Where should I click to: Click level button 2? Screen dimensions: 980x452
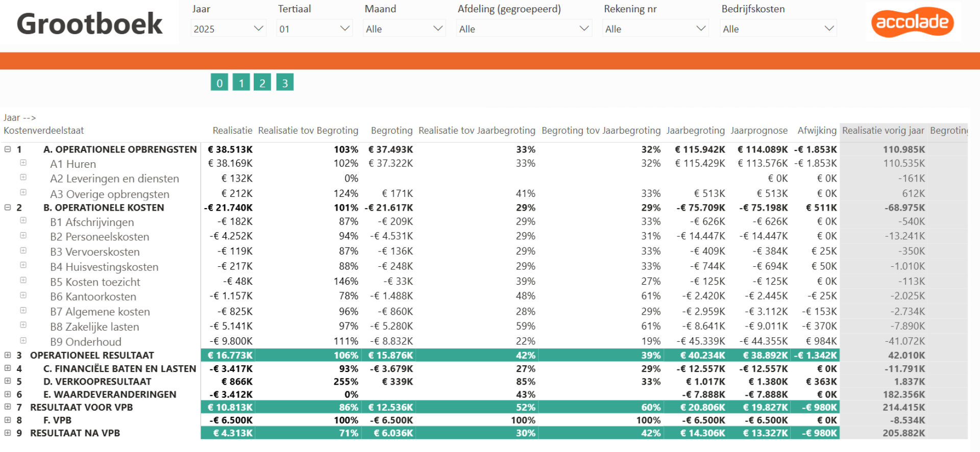coord(263,82)
